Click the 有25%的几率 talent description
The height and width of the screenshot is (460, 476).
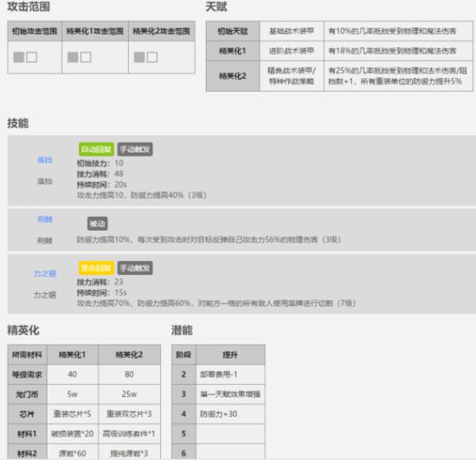398,76
